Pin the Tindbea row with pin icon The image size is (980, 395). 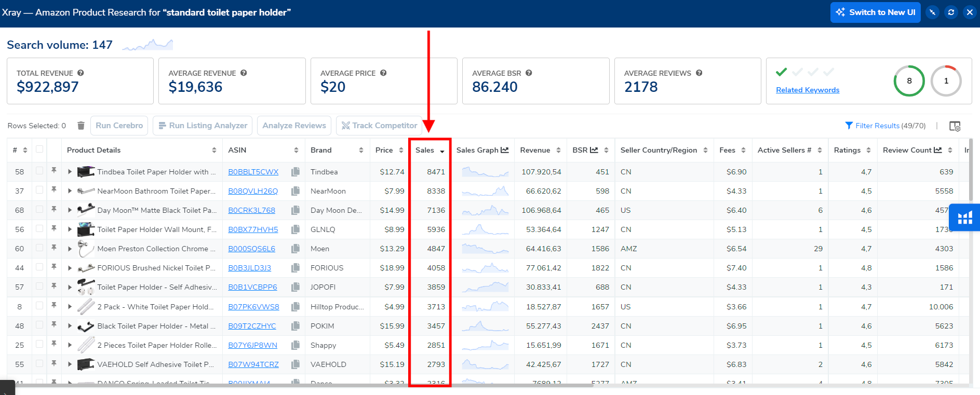(x=54, y=170)
